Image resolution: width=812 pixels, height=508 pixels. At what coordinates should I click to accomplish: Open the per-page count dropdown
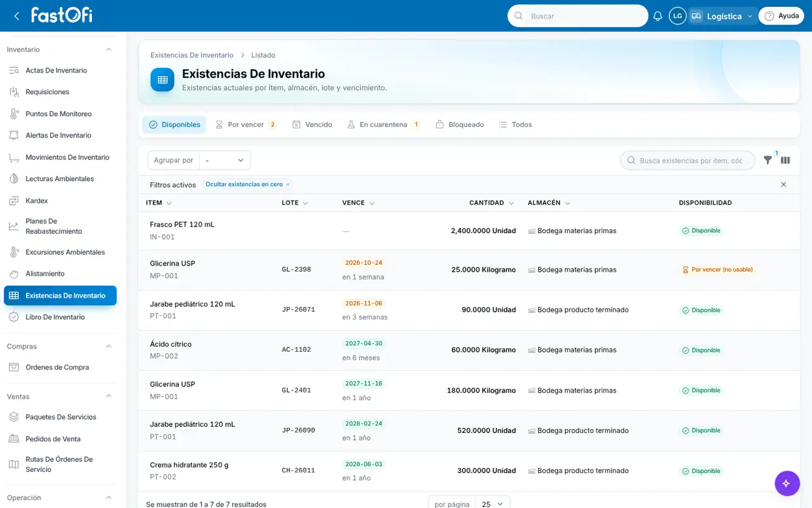click(492, 504)
